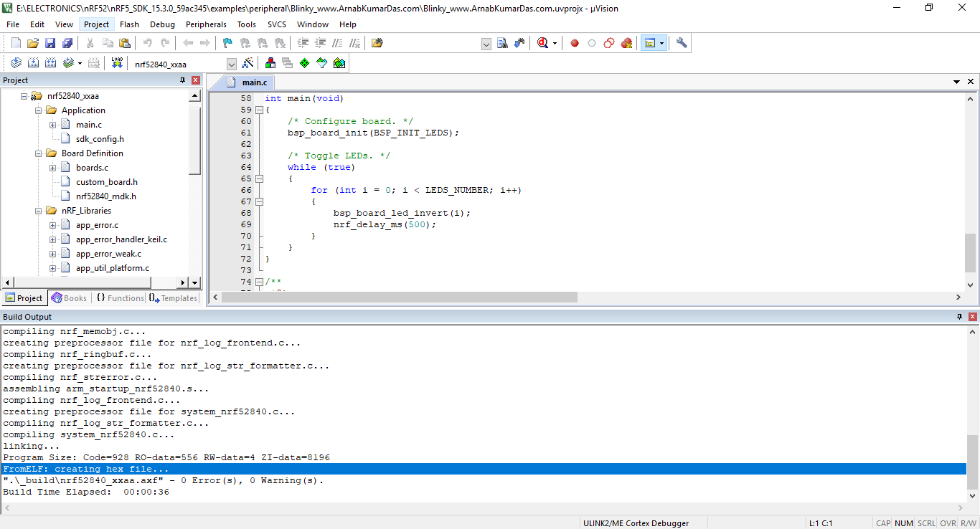Rebuild all target files

pyautogui.click(x=51, y=62)
